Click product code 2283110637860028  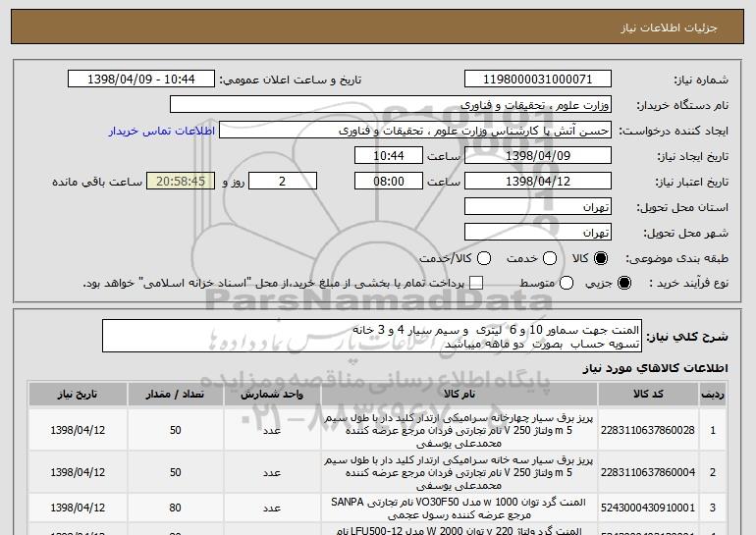648,430
